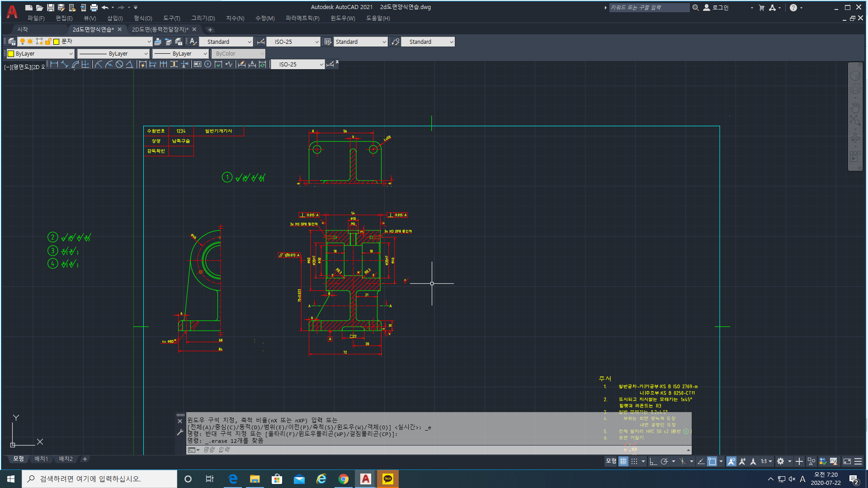Choose the Arc Length dimension tool
Image resolution: width=868 pixels, height=488 pixels.
(x=75, y=65)
